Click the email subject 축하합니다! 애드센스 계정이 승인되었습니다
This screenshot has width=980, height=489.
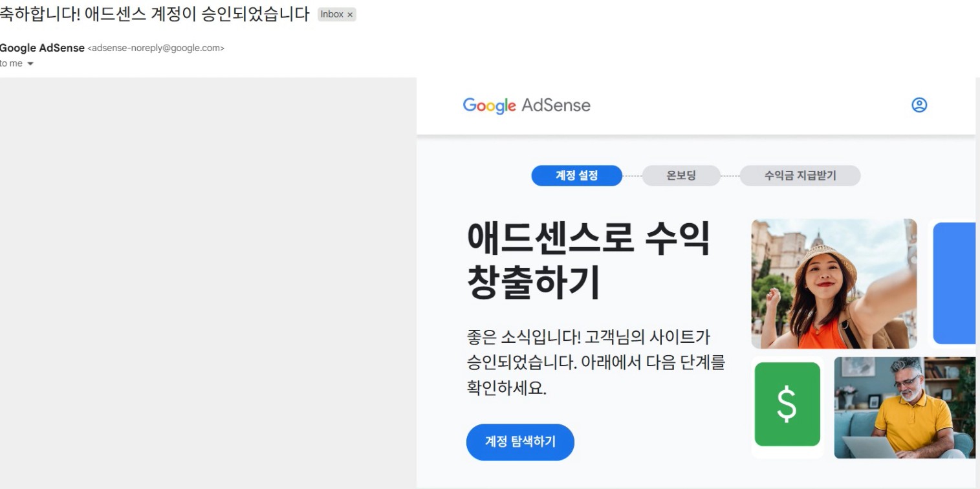pos(155,14)
